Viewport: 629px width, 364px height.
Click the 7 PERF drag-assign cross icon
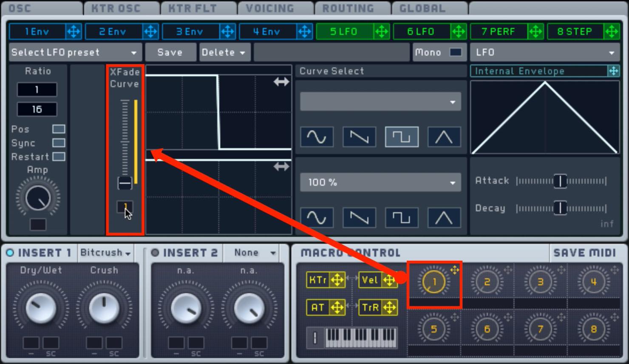[535, 31]
